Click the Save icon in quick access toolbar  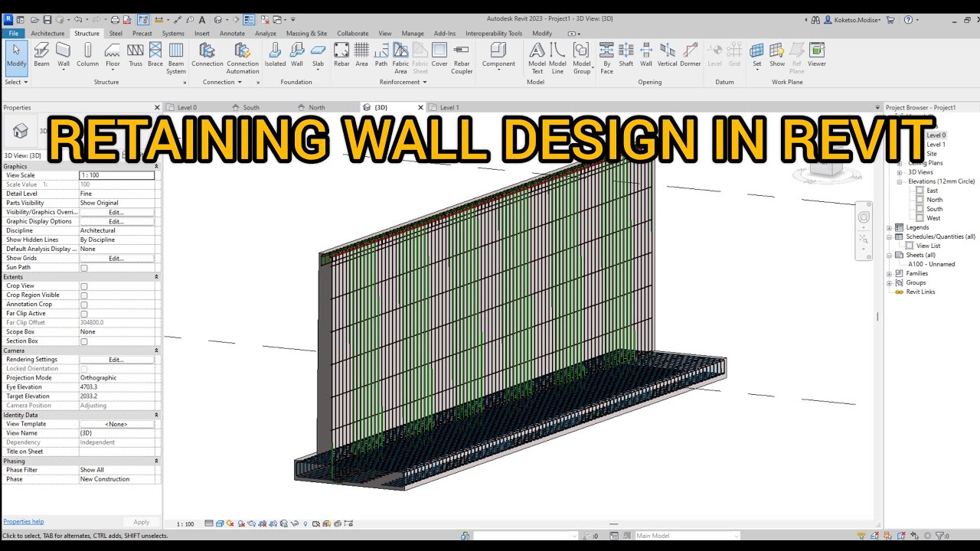[x=47, y=19]
